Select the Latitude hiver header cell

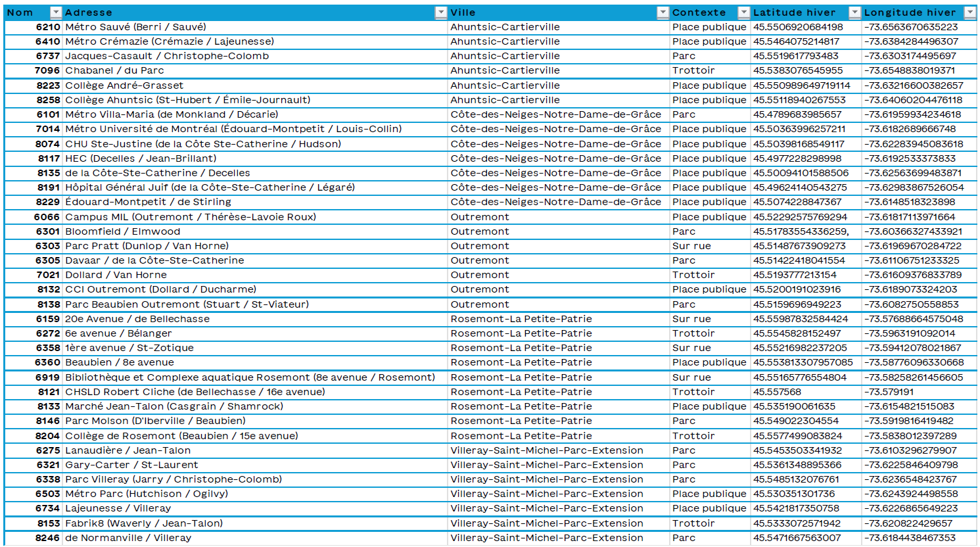[x=806, y=12]
